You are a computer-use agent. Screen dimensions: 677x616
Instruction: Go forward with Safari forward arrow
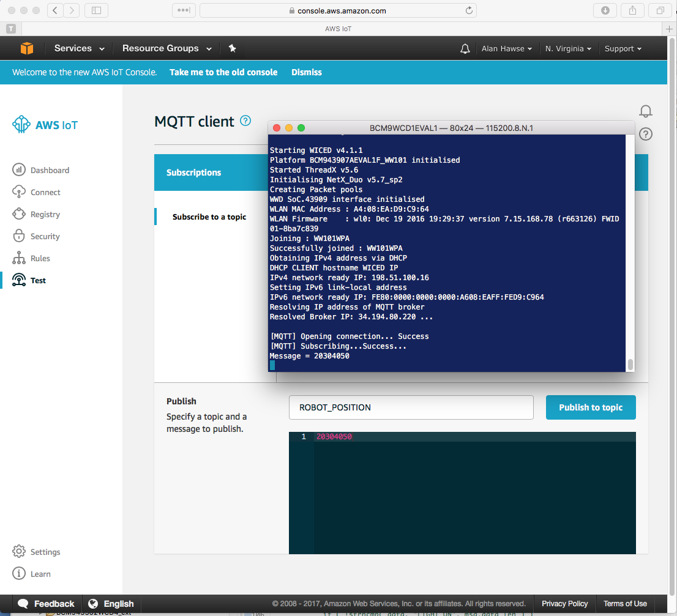pos(72,10)
